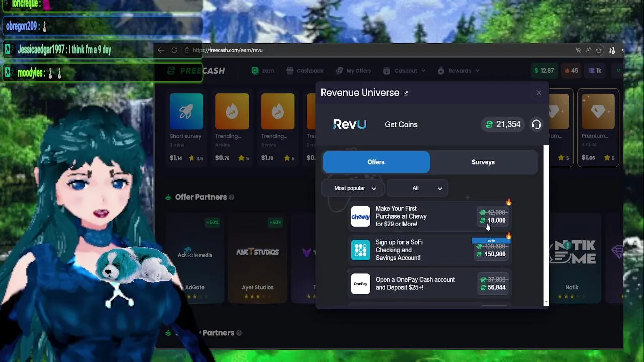
Task: Switch to the Offers tab
Action: pyautogui.click(x=376, y=162)
